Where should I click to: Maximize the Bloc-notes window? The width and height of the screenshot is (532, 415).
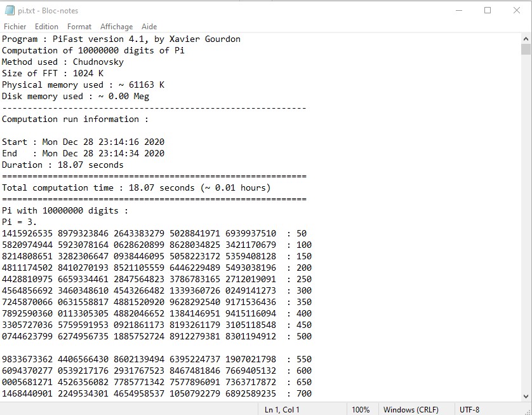(488, 11)
